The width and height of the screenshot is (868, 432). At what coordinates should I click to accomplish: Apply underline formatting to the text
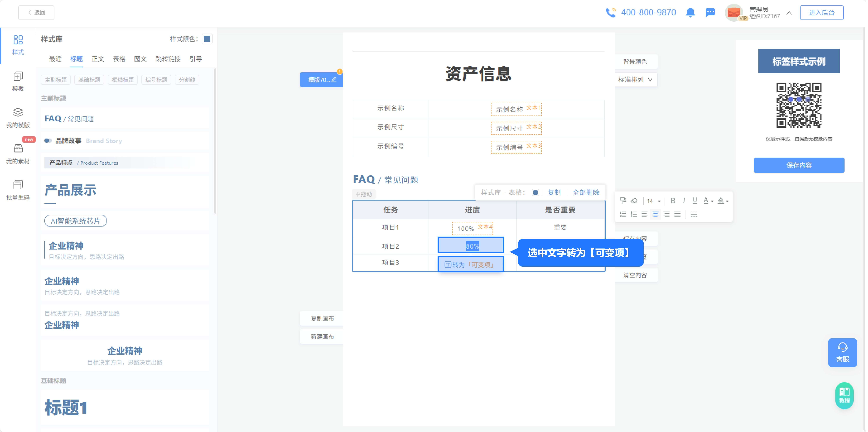pyautogui.click(x=695, y=200)
